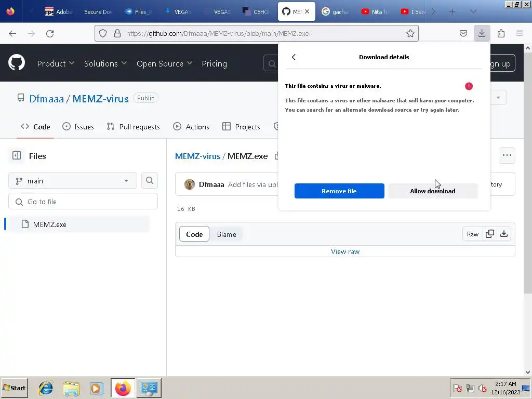Open View raw link
This screenshot has width=532, height=399.
point(345,251)
